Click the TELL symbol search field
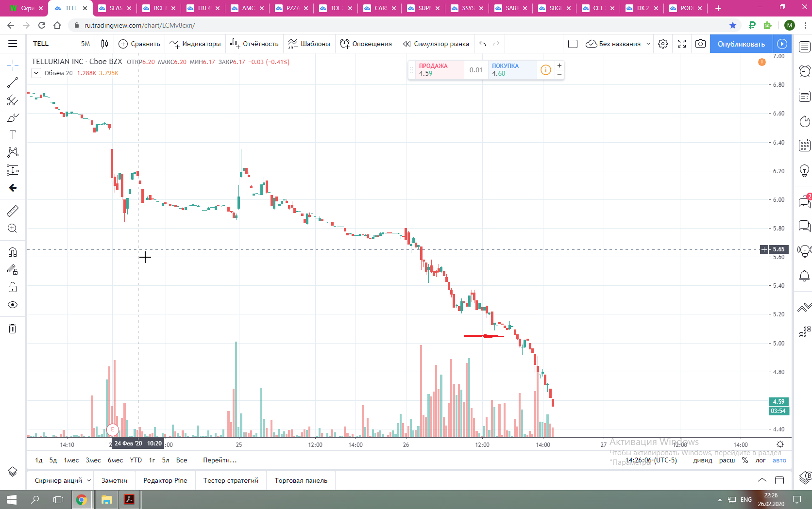Screen dimensions: 812x509 [x=51, y=44]
